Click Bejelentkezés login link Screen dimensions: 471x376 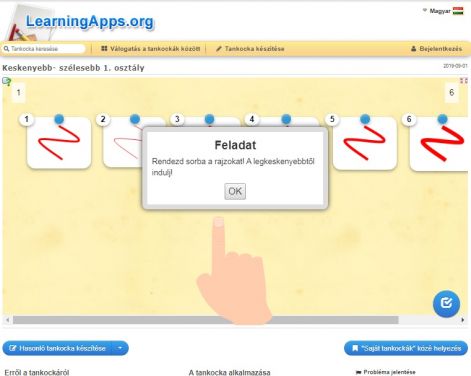(x=436, y=49)
